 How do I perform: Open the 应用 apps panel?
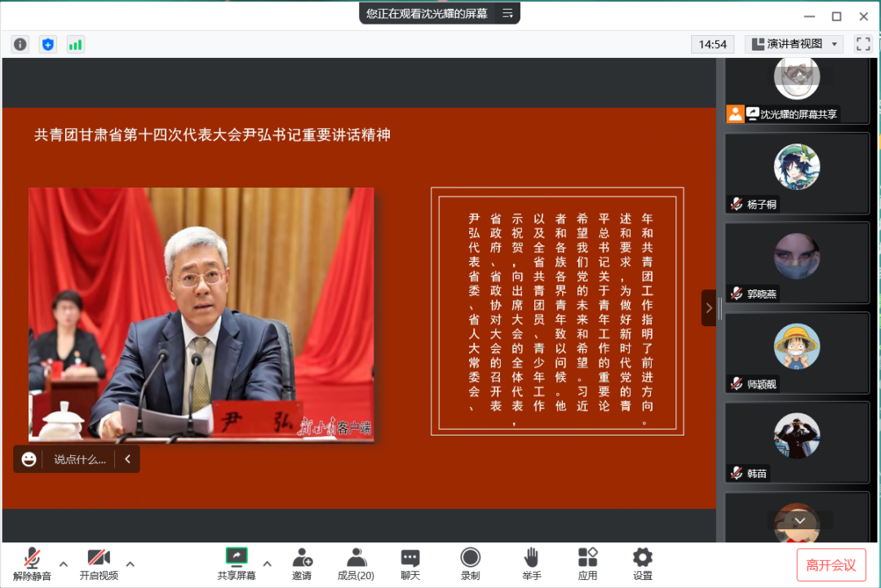[587, 564]
